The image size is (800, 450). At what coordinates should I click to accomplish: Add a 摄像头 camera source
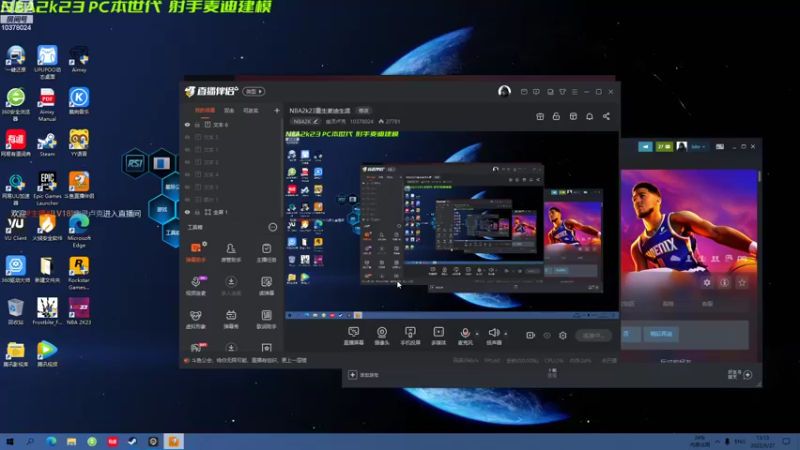[382, 336]
